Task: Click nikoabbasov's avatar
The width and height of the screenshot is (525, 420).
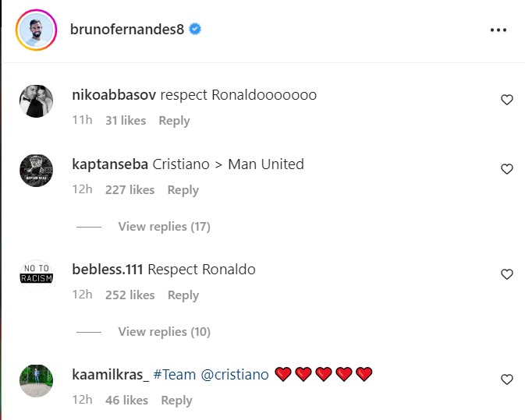Action: point(36,101)
